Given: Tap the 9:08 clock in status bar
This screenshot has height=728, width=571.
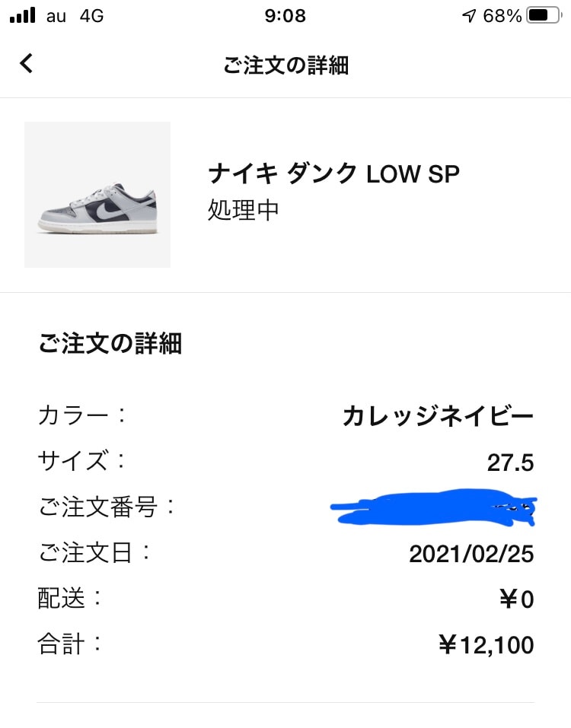Looking at the screenshot, I should pos(285,16).
